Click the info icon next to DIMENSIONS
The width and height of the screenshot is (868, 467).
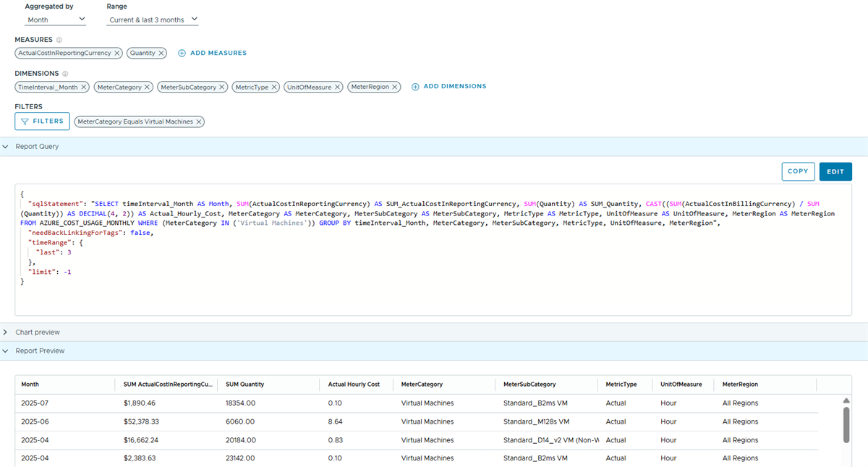pyautogui.click(x=65, y=74)
